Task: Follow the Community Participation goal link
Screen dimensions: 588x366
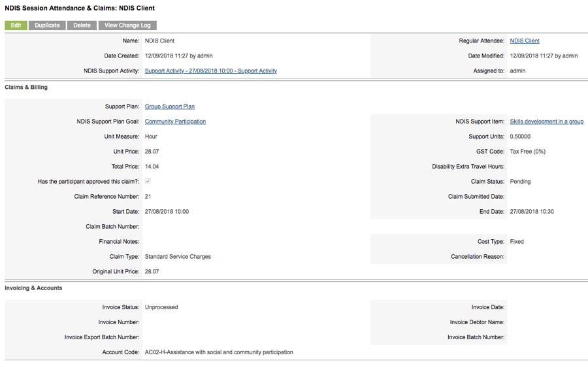Action: [175, 122]
